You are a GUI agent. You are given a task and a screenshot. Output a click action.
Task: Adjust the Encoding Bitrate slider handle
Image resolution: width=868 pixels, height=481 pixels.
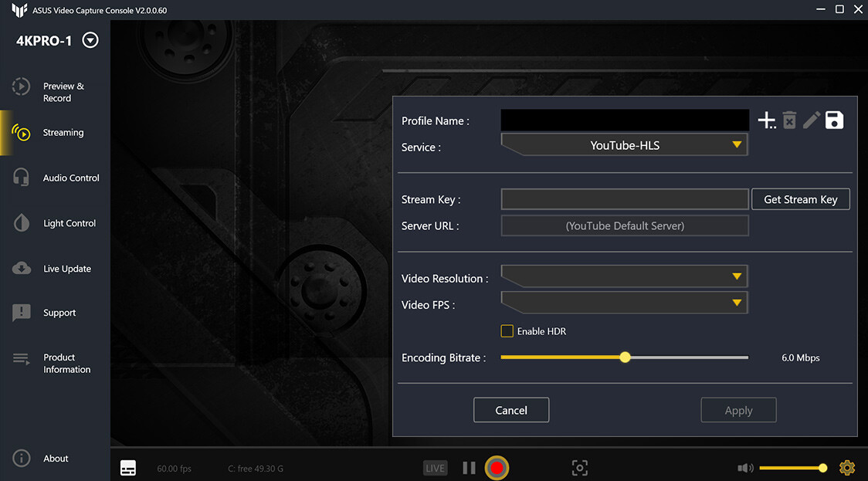(625, 357)
